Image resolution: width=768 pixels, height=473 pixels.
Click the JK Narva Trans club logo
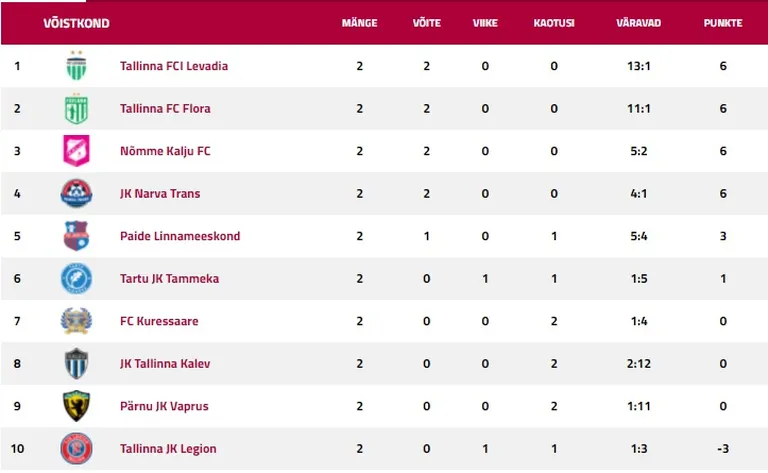tap(76, 193)
